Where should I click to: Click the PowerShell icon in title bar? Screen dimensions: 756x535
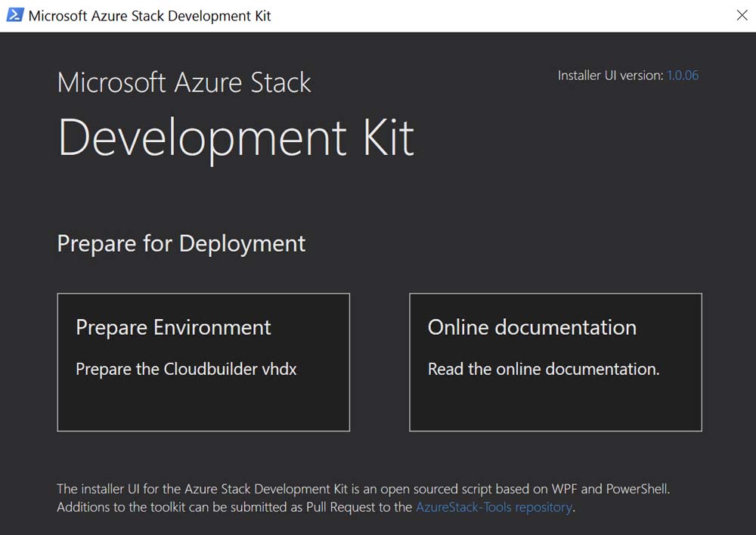(x=14, y=15)
